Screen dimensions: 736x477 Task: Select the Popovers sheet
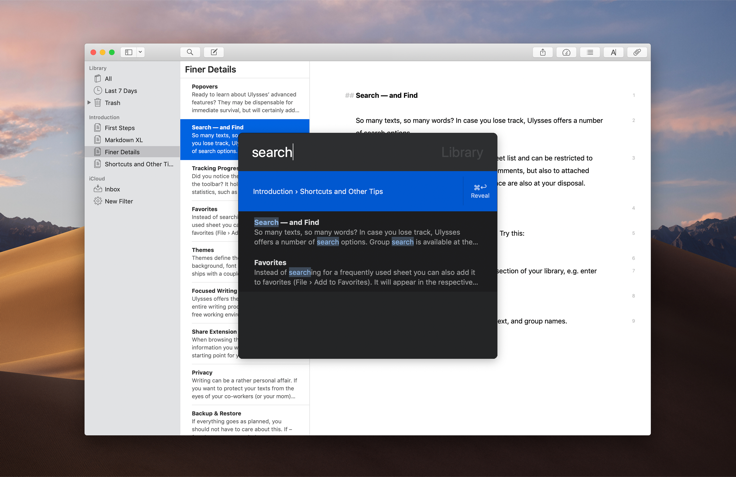pyautogui.click(x=245, y=99)
